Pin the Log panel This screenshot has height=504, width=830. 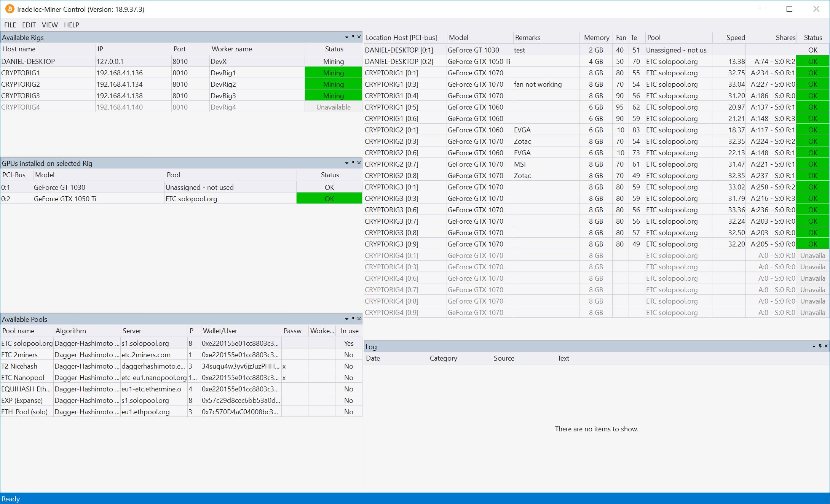click(x=820, y=347)
